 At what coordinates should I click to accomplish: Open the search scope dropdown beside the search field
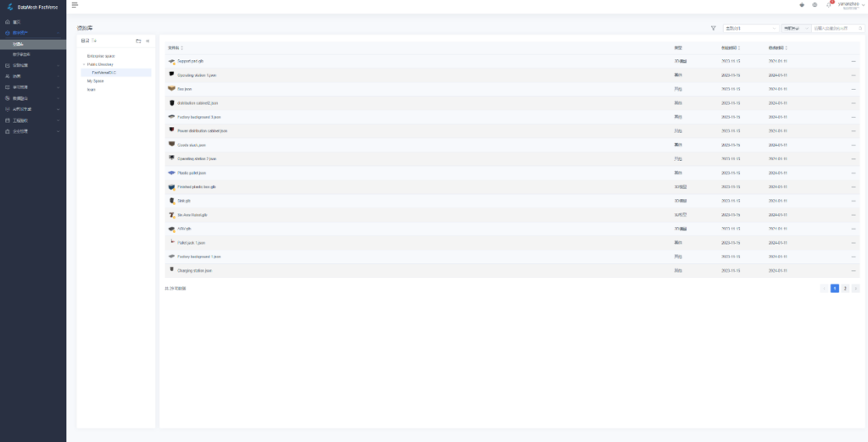tap(796, 28)
